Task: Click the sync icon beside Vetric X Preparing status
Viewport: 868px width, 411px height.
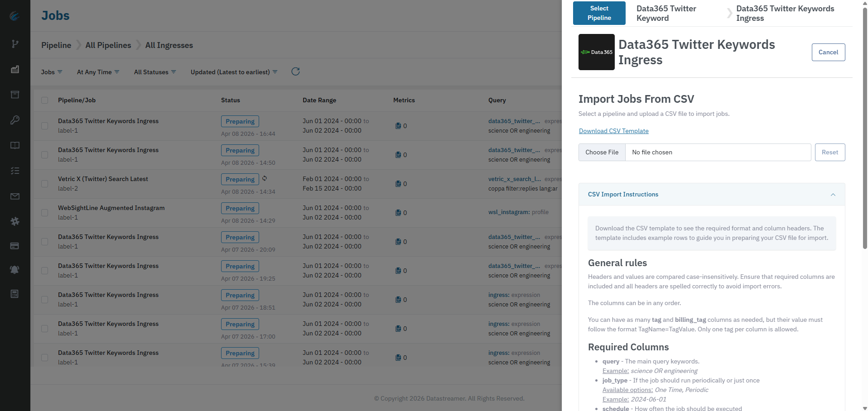Action: 265,178
